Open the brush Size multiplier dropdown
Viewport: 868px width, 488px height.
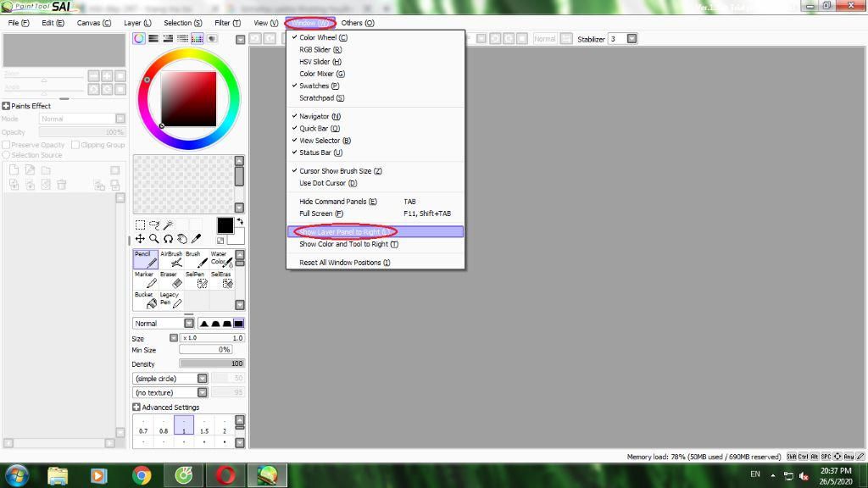(x=173, y=338)
